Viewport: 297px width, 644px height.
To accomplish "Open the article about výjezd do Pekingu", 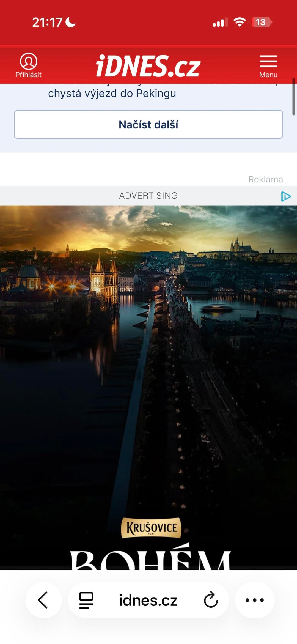I will pos(112,94).
